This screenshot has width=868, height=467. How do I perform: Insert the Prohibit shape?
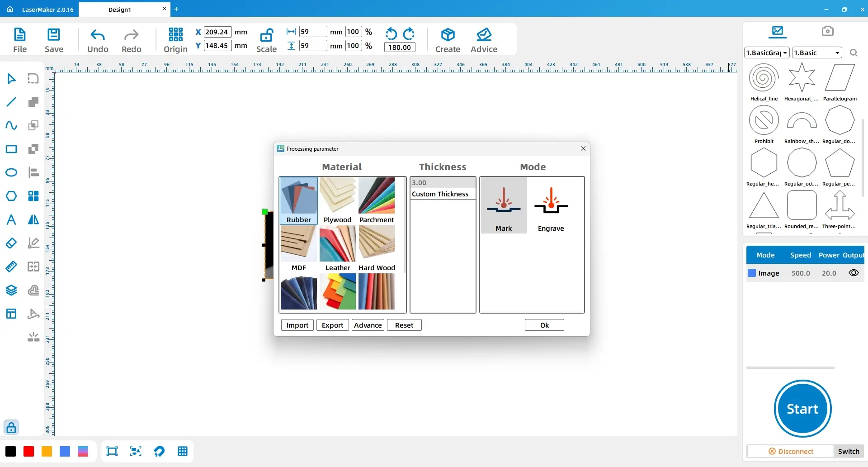pos(764,124)
